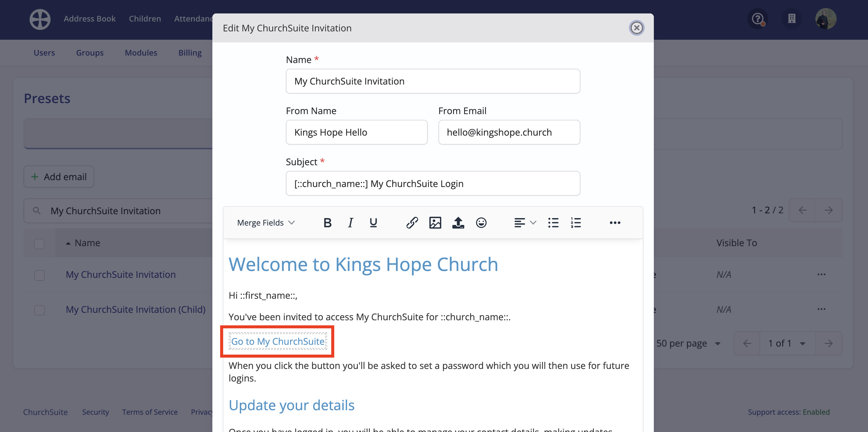868x432 pixels.
Task: Toggle bold formatting in the editor
Action: pos(327,223)
